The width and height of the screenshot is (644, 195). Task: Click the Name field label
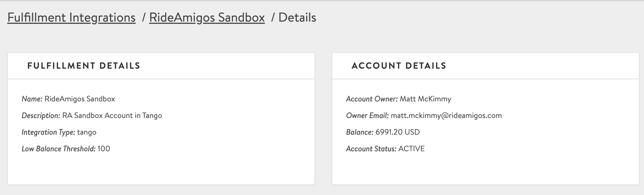[x=32, y=99]
